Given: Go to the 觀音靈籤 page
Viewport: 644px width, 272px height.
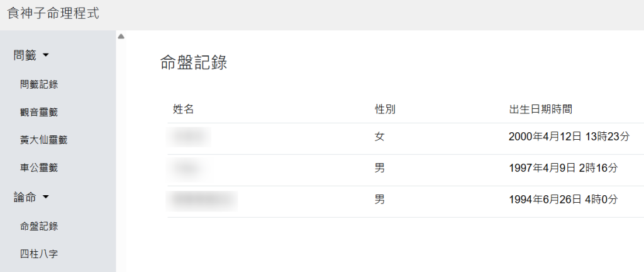Looking at the screenshot, I should (43, 112).
